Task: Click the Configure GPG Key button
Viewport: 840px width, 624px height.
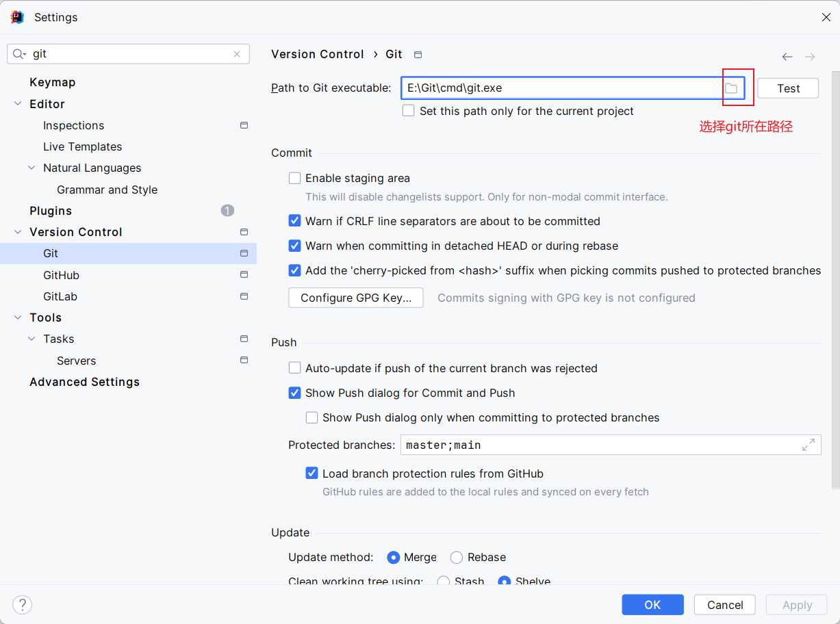Action: [x=356, y=298]
